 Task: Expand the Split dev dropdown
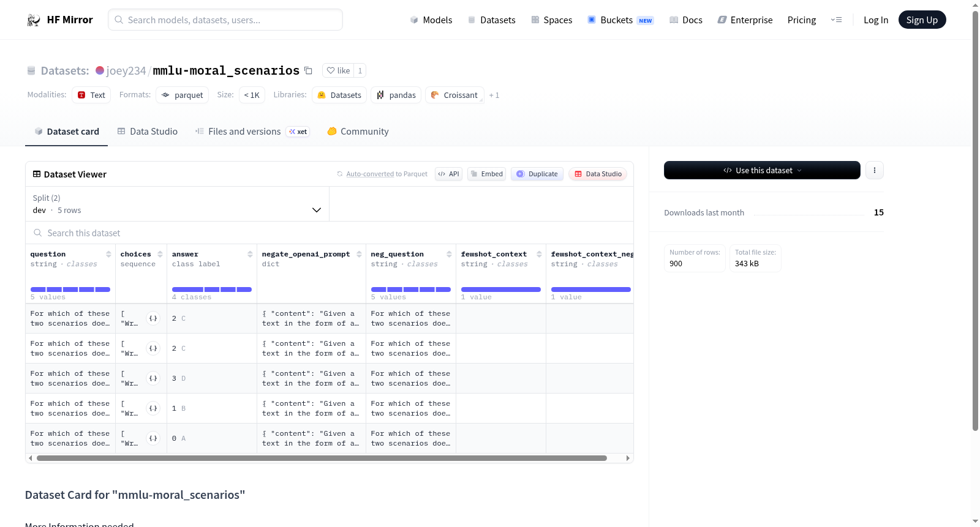(177, 204)
